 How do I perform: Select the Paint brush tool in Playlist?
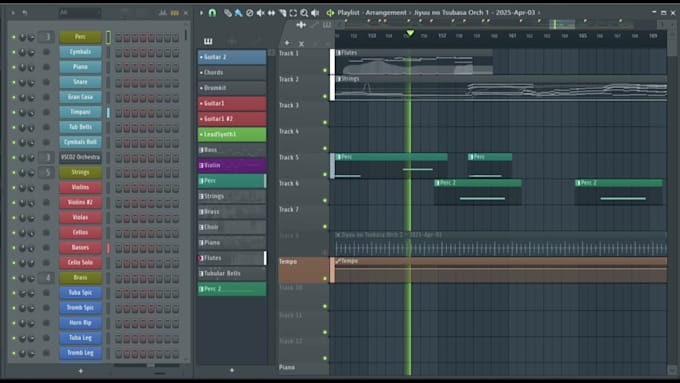(238, 13)
